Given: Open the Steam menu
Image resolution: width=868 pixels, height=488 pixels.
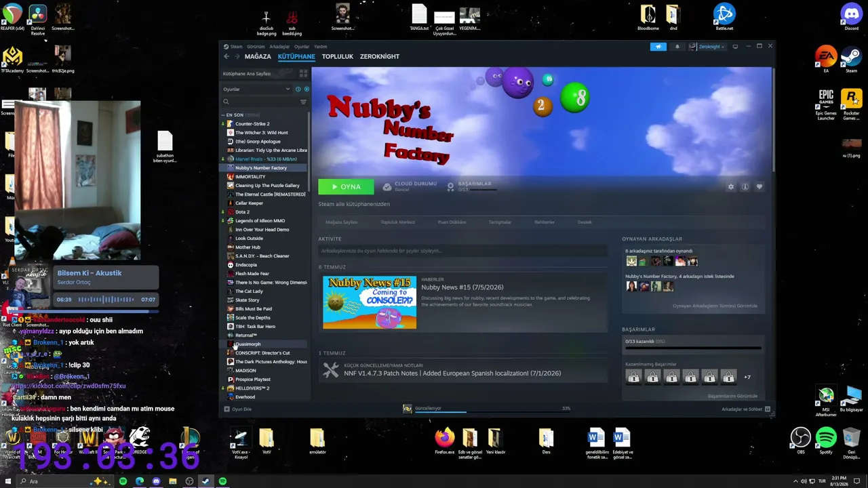Looking at the screenshot, I should [x=233, y=47].
